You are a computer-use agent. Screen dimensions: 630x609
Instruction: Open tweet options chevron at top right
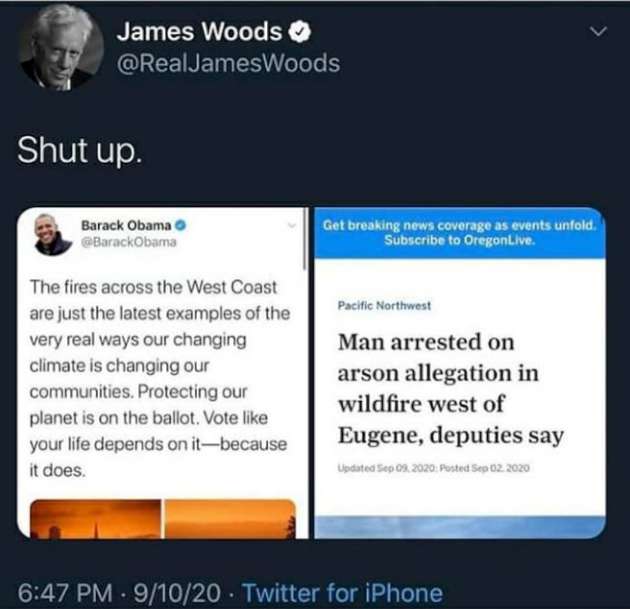pyautogui.click(x=598, y=31)
